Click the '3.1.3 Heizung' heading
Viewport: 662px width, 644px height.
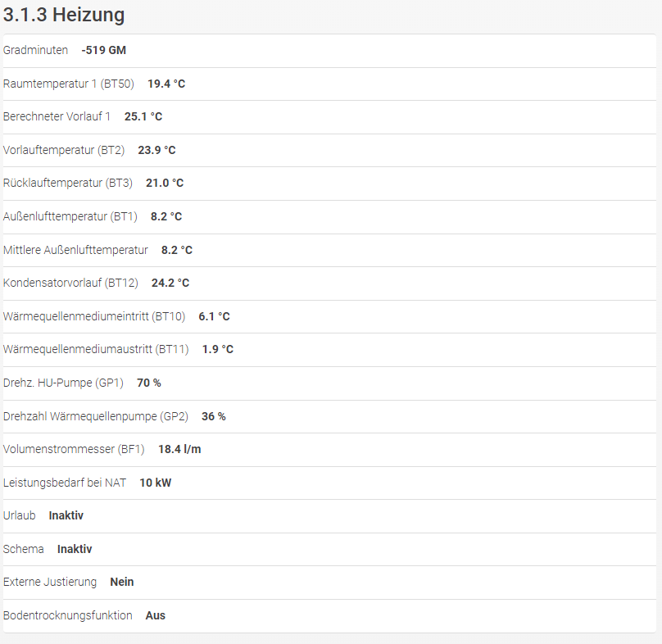[64, 15]
